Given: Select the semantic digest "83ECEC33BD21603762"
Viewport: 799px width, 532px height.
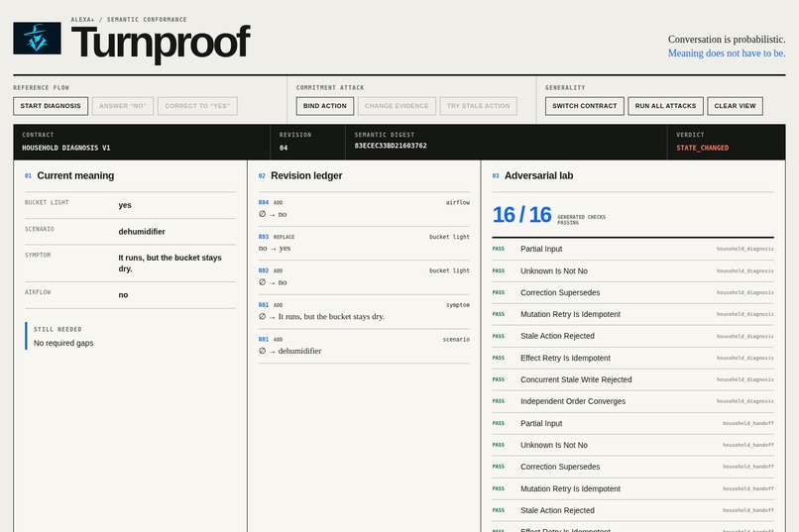Looking at the screenshot, I should (x=391, y=146).
